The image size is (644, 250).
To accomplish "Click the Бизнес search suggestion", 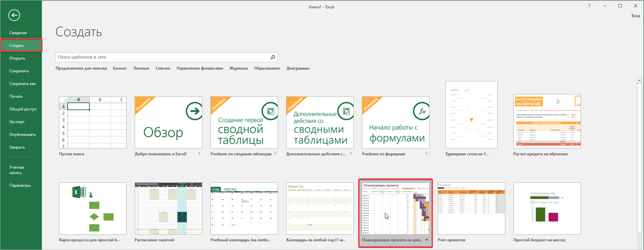I will 120,68.
